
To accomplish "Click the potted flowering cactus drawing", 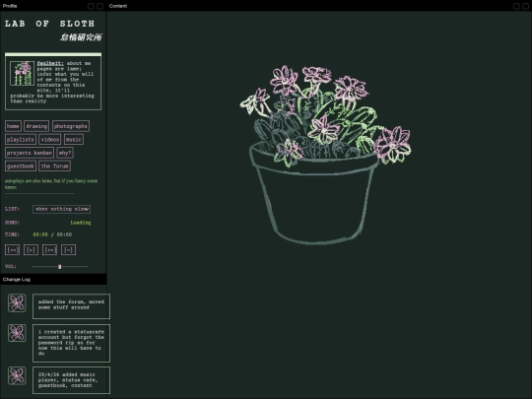I will click(x=325, y=155).
